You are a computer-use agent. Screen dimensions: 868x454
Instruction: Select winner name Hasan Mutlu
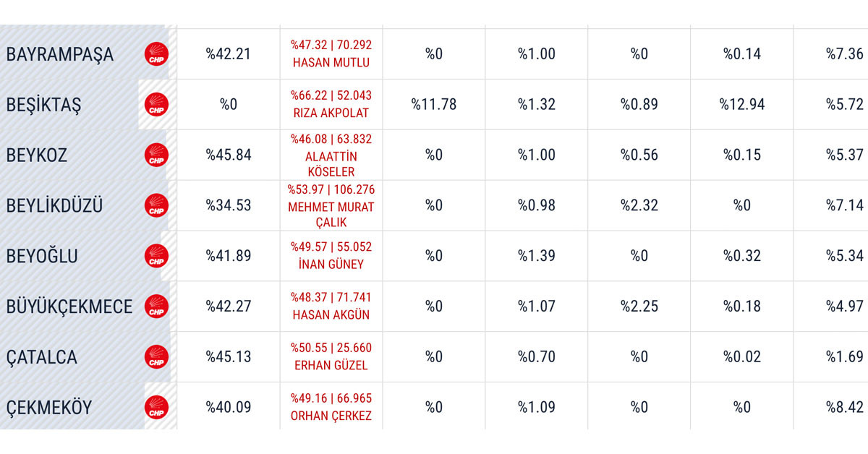[331, 63]
